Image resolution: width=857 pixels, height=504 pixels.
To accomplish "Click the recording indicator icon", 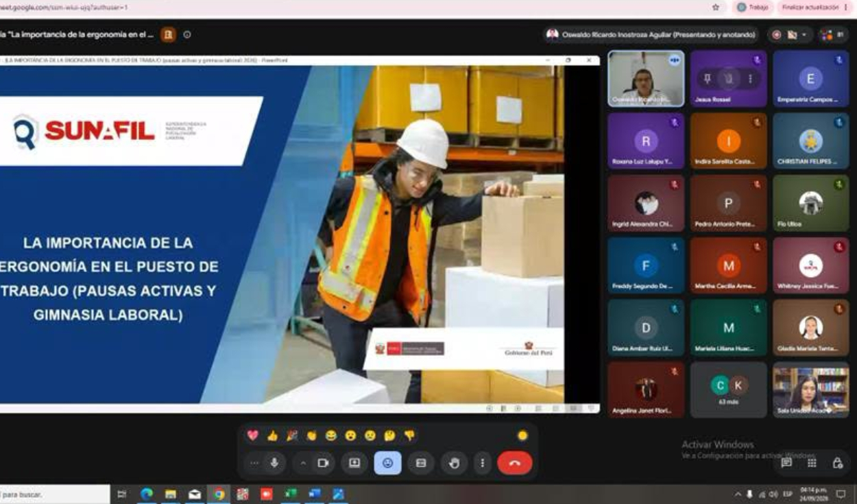I will 777,34.
